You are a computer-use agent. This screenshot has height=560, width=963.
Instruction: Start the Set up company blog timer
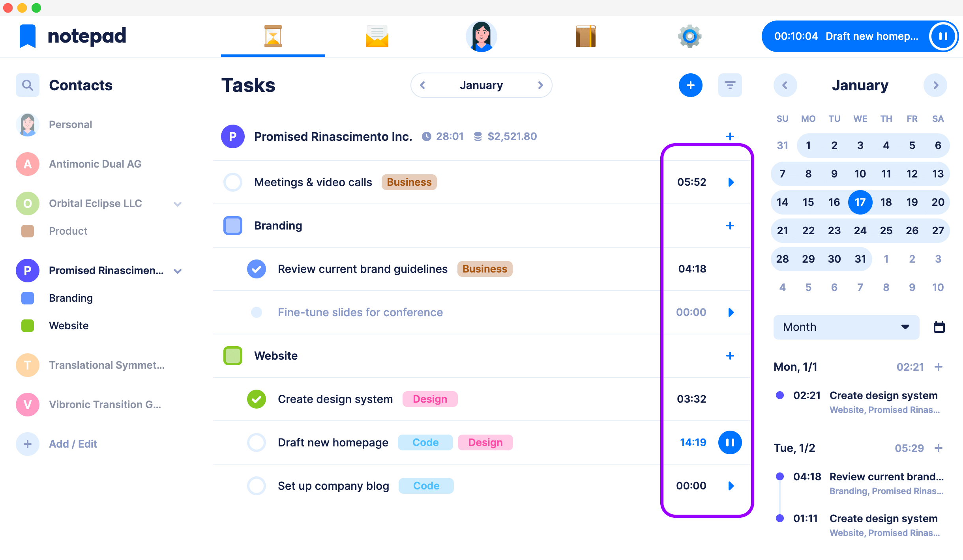point(730,485)
